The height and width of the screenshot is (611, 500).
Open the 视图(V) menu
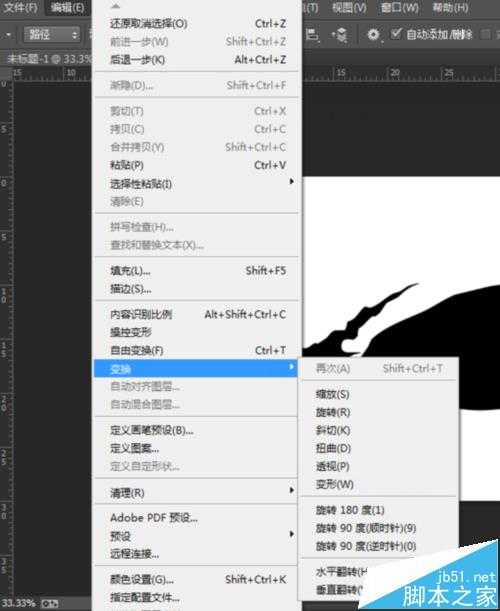click(x=349, y=7)
